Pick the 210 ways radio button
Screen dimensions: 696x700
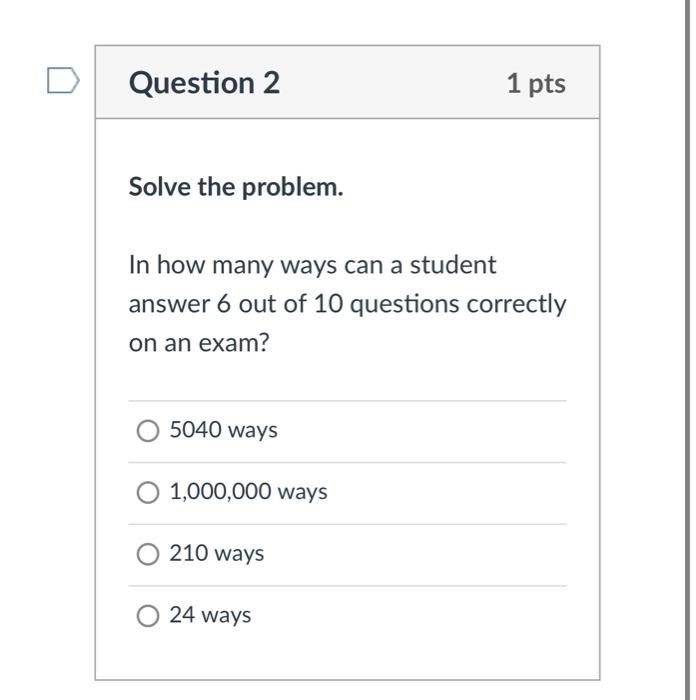click(x=148, y=554)
